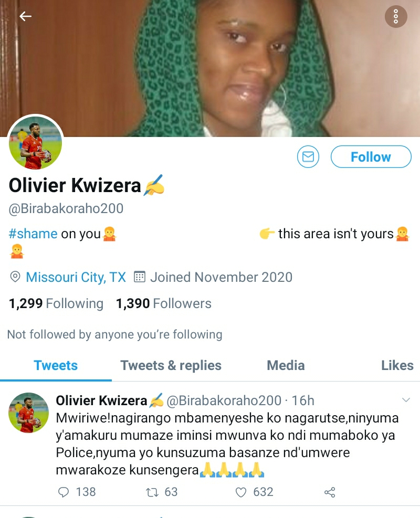
Task: Switch to the Media tab
Action: tap(286, 365)
